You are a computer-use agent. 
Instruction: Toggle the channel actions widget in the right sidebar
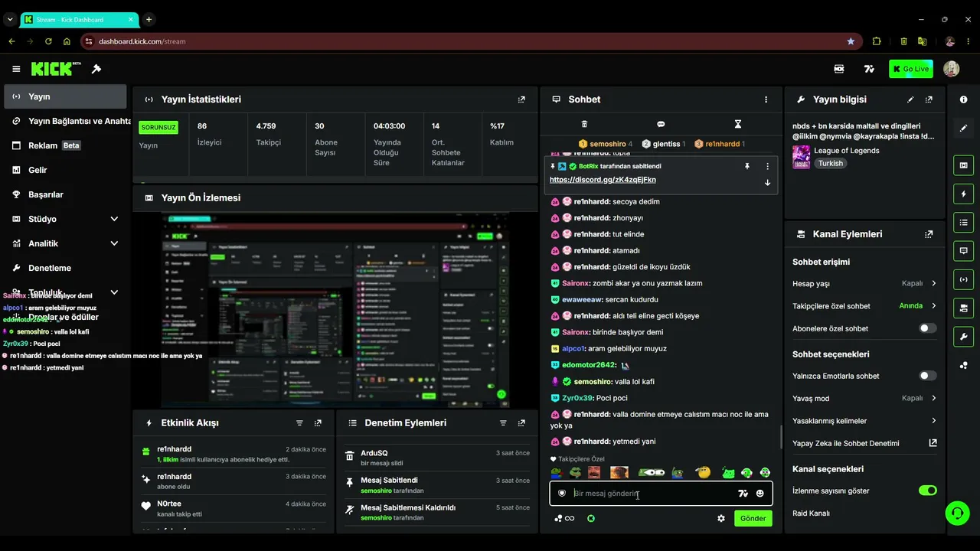click(x=963, y=308)
